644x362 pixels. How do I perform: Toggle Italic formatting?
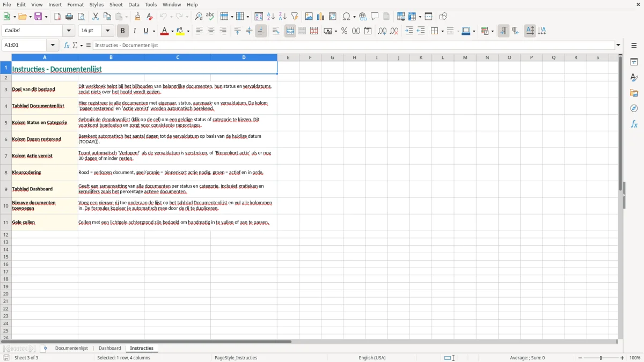(x=135, y=31)
